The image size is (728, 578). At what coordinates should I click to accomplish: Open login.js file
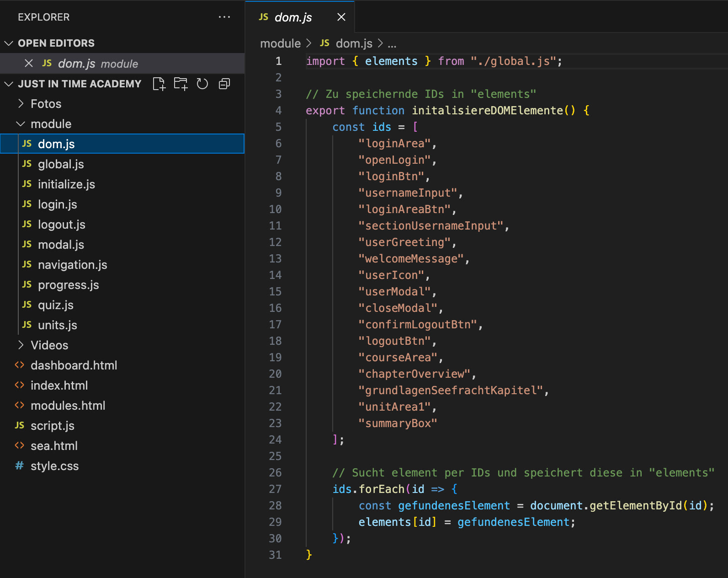coord(122,204)
